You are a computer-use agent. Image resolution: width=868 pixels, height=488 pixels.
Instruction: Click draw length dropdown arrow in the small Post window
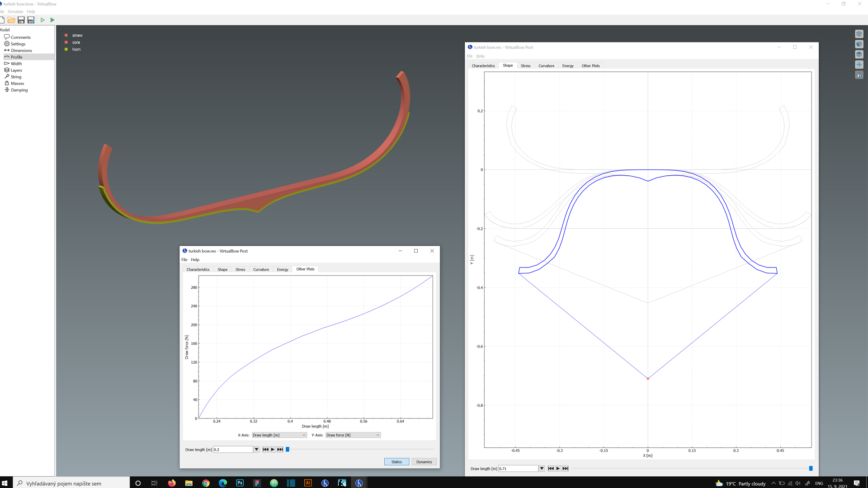256,450
